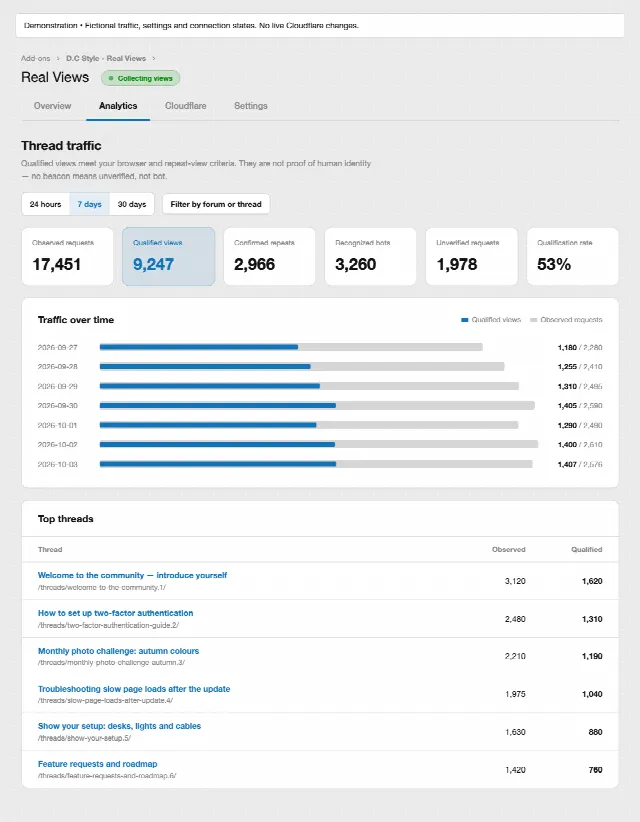
Task: Click the Demonstration notice banner
Action: [x=320, y=26]
